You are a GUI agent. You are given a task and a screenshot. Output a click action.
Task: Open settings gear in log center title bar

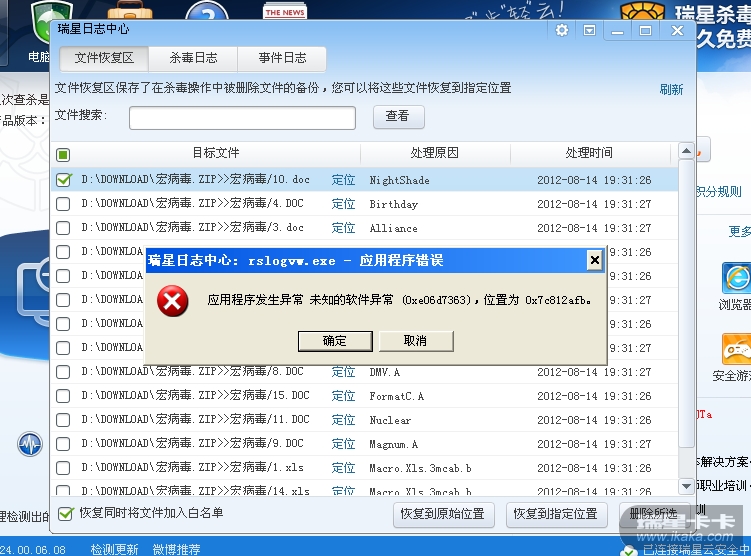[x=562, y=31]
